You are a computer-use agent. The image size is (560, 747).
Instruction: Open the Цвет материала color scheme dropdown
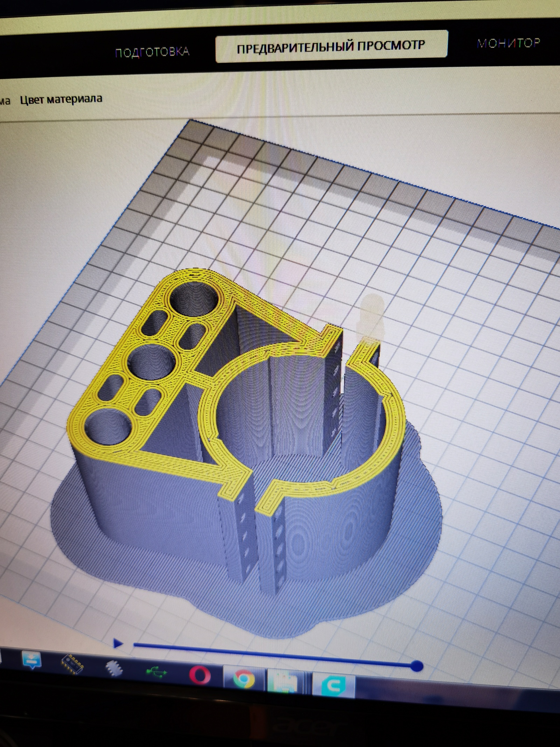(61, 99)
